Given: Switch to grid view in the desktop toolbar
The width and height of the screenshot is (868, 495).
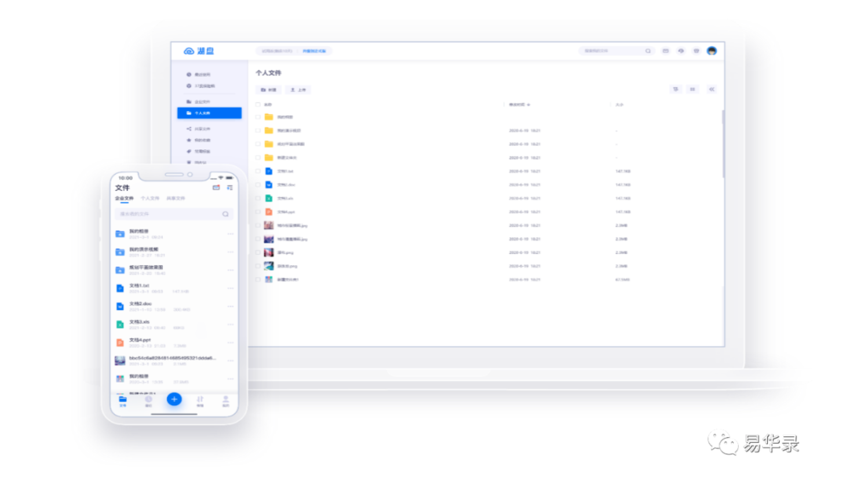Looking at the screenshot, I should [x=692, y=89].
